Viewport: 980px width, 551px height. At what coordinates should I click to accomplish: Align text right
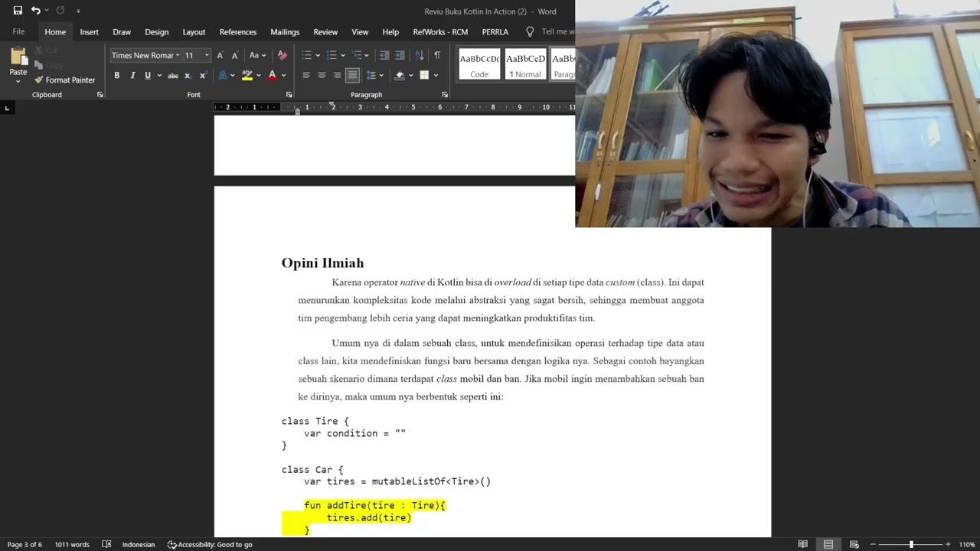click(337, 75)
